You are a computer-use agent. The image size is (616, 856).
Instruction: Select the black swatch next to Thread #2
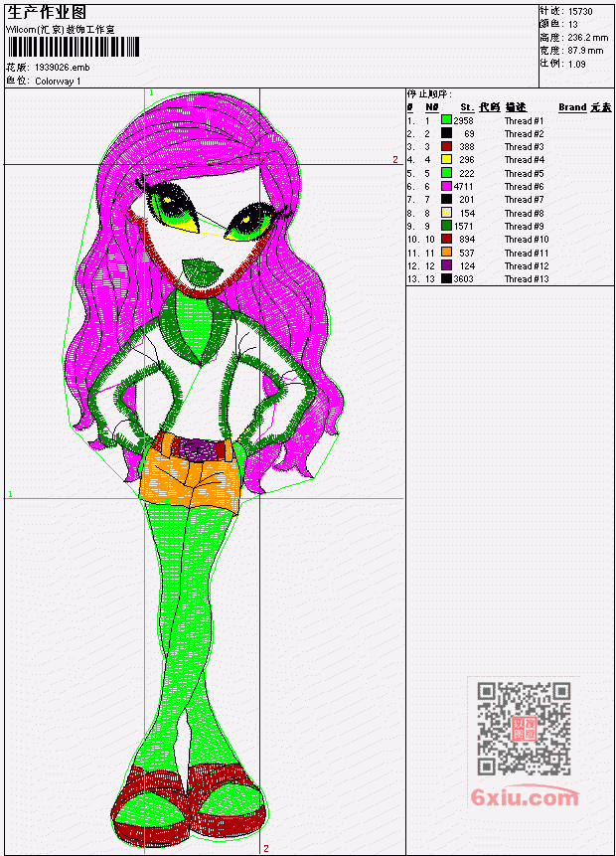446,133
